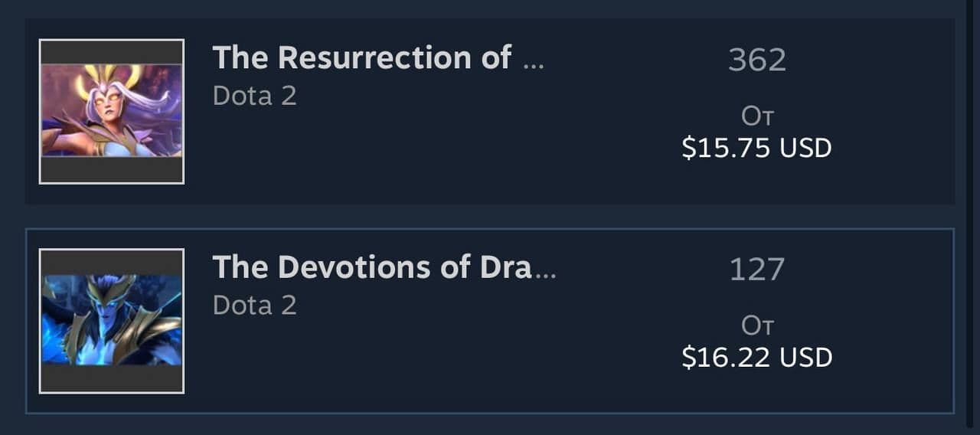Click the $16.22 USD starting price
This screenshot has height=435, width=980.
tap(756, 358)
